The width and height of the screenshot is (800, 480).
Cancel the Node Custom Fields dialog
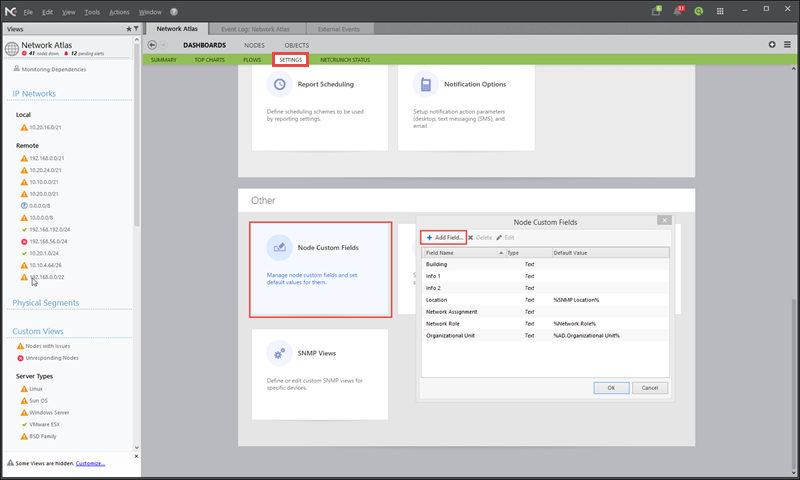click(x=648, y=387)
